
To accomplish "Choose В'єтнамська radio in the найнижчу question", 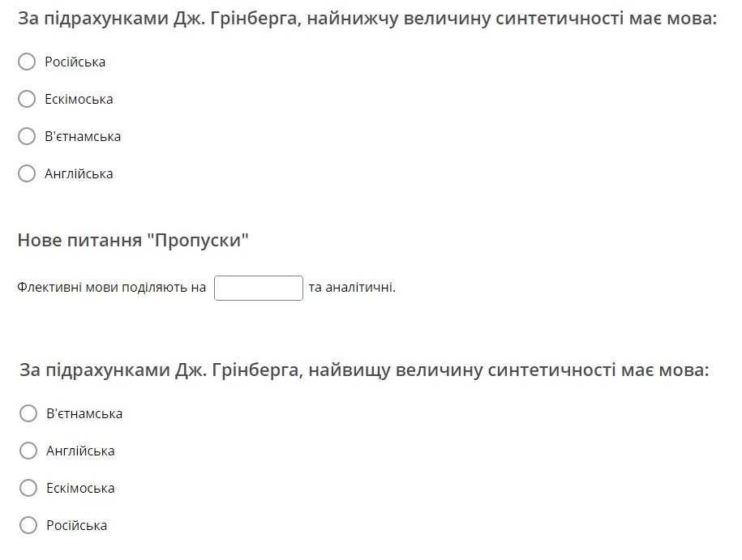I will pyautogui.click(x=27, y=136).
